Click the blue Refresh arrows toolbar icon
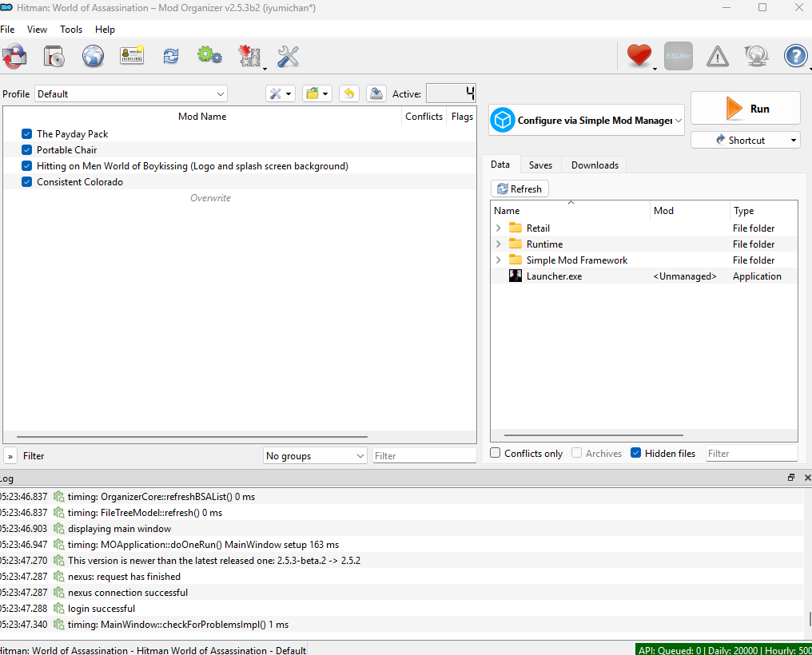812x655 pixels. point(171,56)
